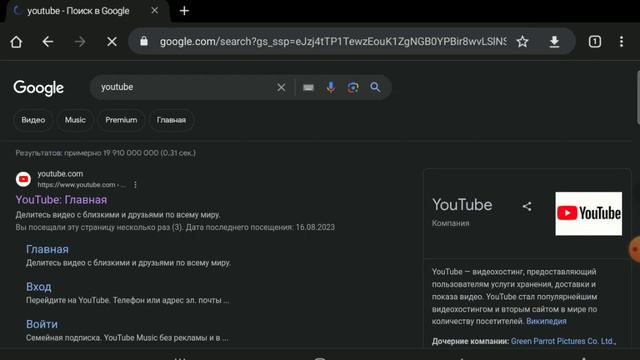This screenshot has width=640, height=360.
Task: Open the on-screen keyboard icon
Action: (x=309, y=88)
